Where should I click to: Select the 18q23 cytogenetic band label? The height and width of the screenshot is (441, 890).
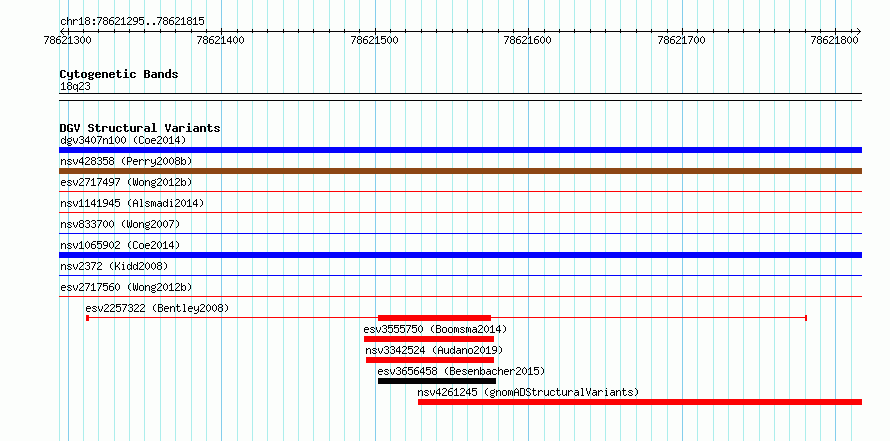pos(75,87)
